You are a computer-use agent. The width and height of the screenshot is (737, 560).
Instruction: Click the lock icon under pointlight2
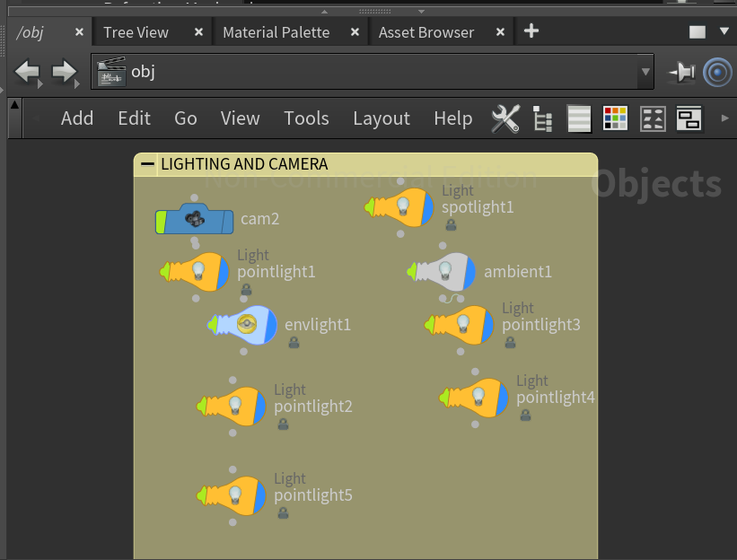point(283,424)
